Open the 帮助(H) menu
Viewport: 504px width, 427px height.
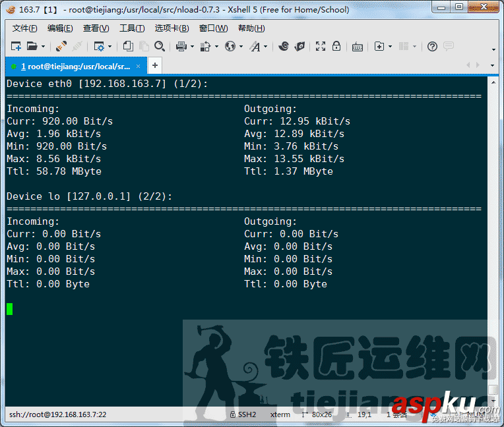(251, 28)
